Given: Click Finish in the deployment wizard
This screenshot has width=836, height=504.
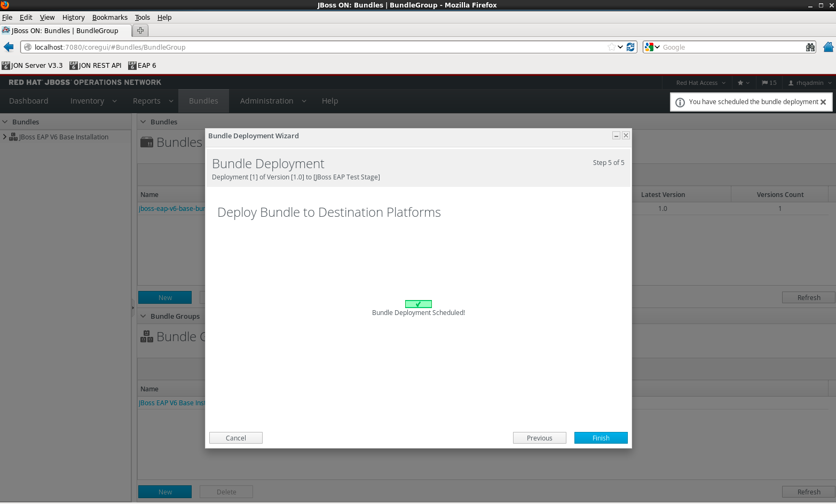Looking at the screenshot, I should (x=601, y=438).
